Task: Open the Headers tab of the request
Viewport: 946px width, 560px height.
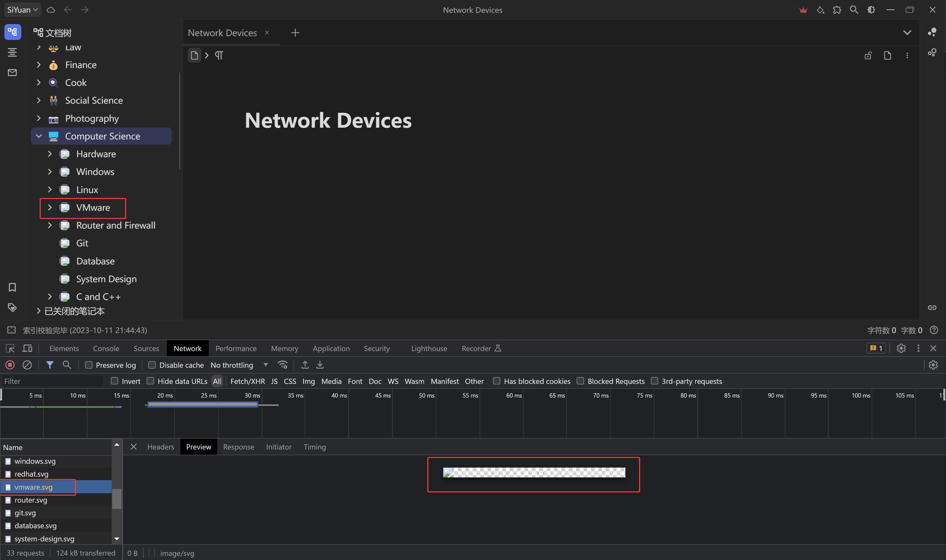Action: coord(160,447)
